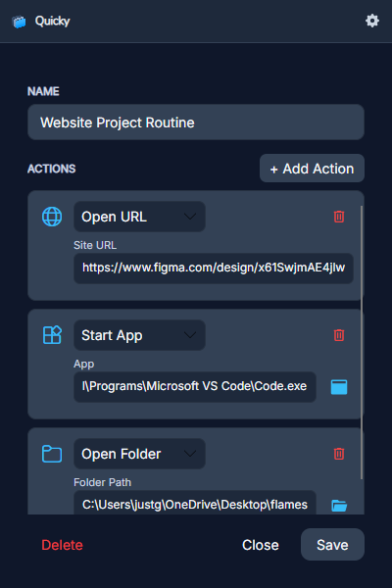This screenshot has height=588, width=392.
Task: Delete the Open Folder action via trash icon
Action: pos(339,454)
